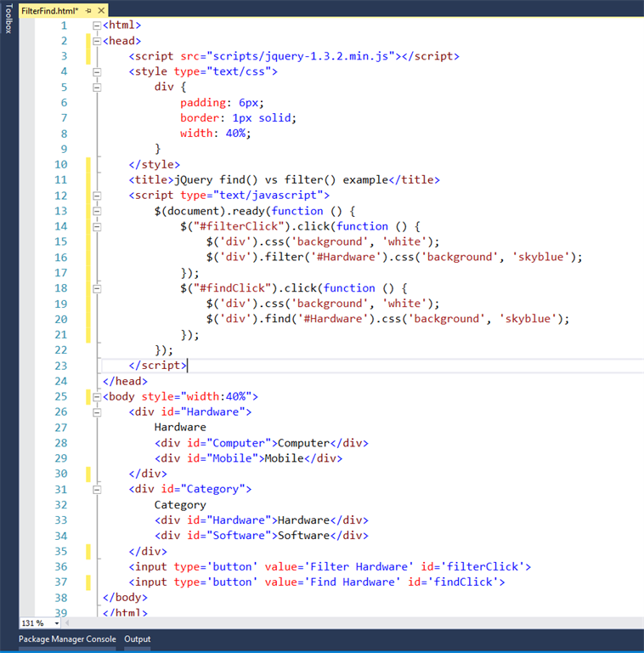Viewport: 644px width, 653px height.
Task: Collapse the div rule on line 5
Action: pos(97,88)
